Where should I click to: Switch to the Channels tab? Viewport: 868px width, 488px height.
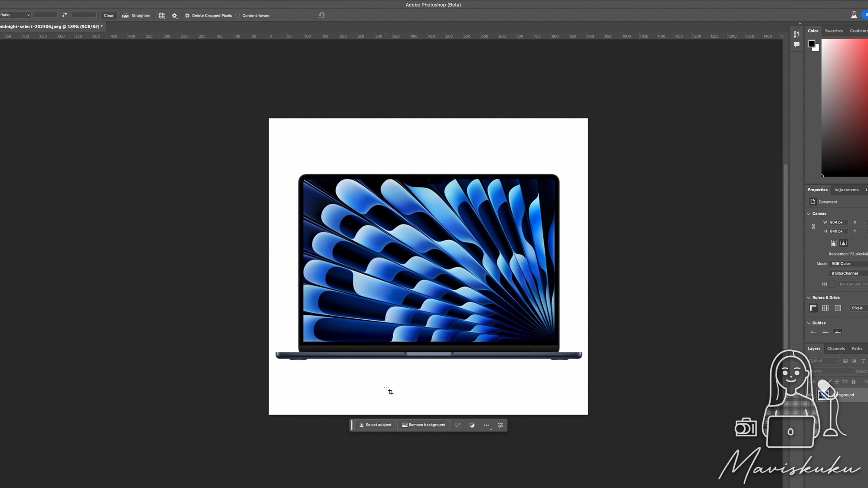836,349
